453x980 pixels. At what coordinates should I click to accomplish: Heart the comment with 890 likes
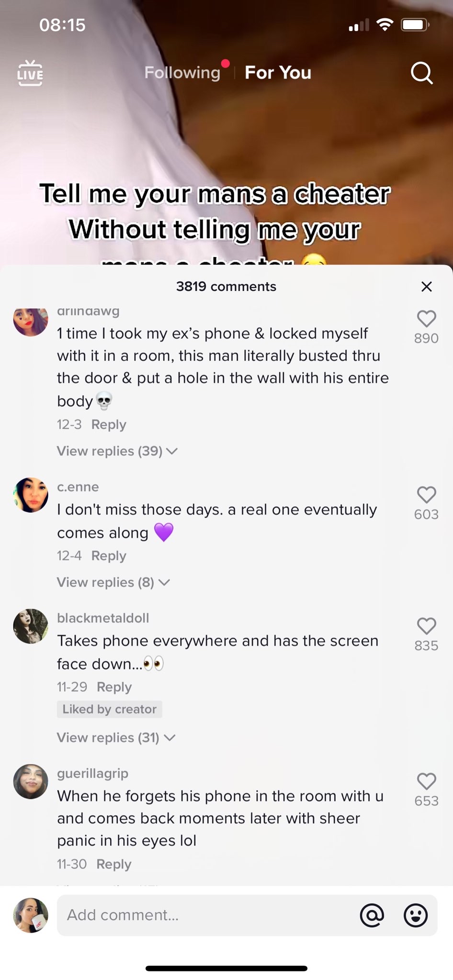(426, 319)
